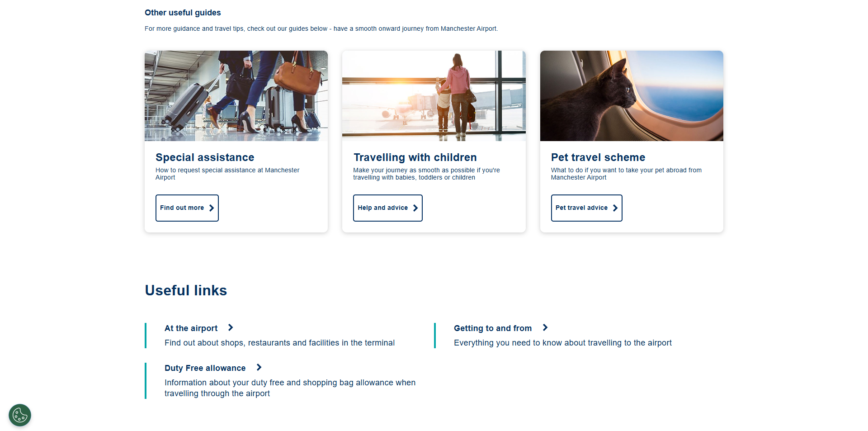Open the At the airport link

point(190,328)
